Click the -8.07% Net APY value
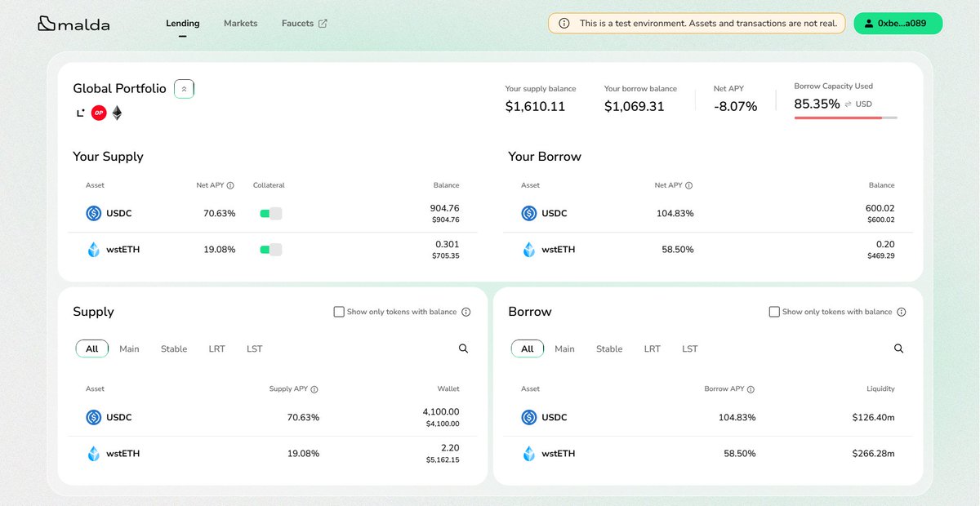Screen dimensions: 980x506 point(735,106)
